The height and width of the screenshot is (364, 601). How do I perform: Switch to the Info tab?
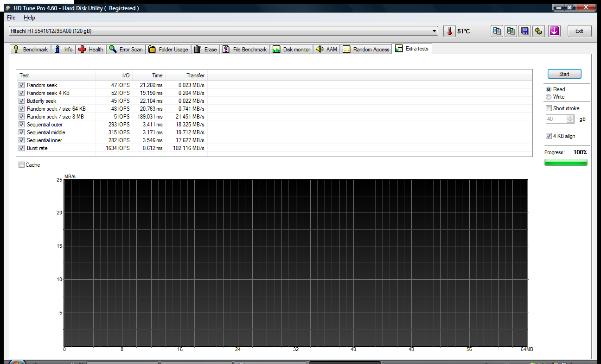64,50
